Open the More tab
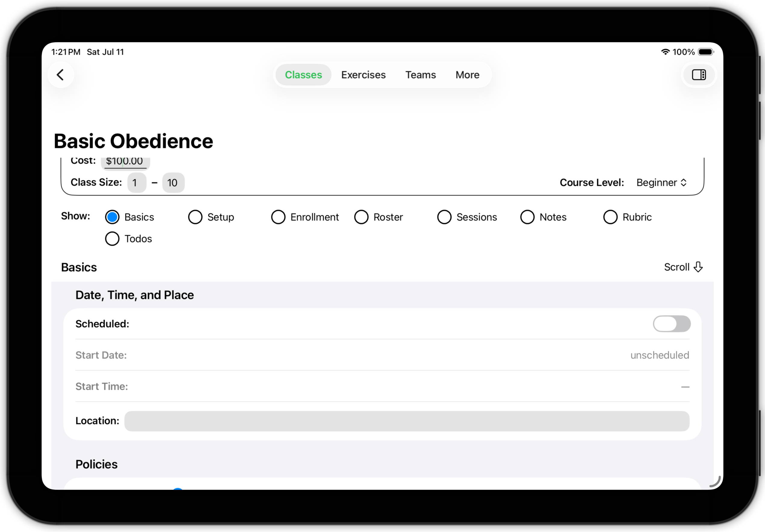765x532 pixels. pyautogui.click(x=467, y=75)
